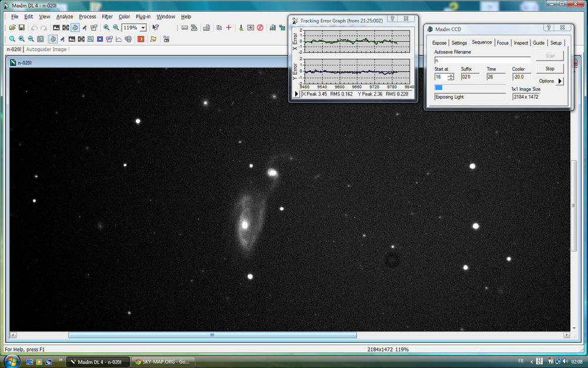The image size is (588, 368).
Task: Click the Options label in MaxIm CCD
Action: 546,81
